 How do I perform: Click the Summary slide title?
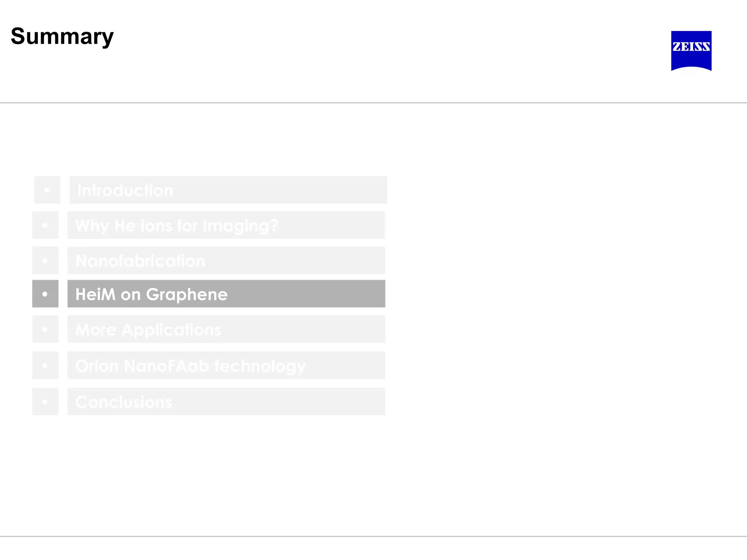pyautogui.click(x=62, y=36)
